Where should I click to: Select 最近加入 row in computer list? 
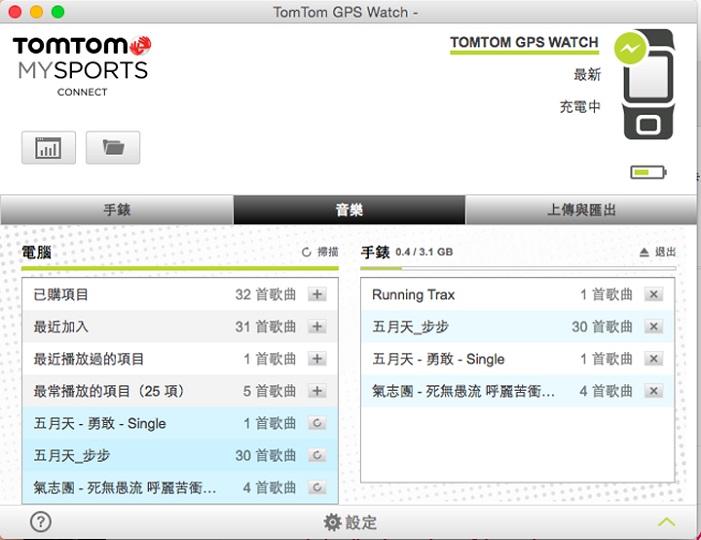[x=180, y=326]
